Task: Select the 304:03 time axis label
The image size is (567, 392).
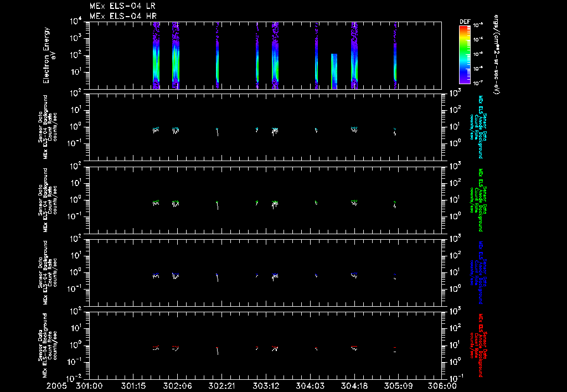Action: pos(310,386)
